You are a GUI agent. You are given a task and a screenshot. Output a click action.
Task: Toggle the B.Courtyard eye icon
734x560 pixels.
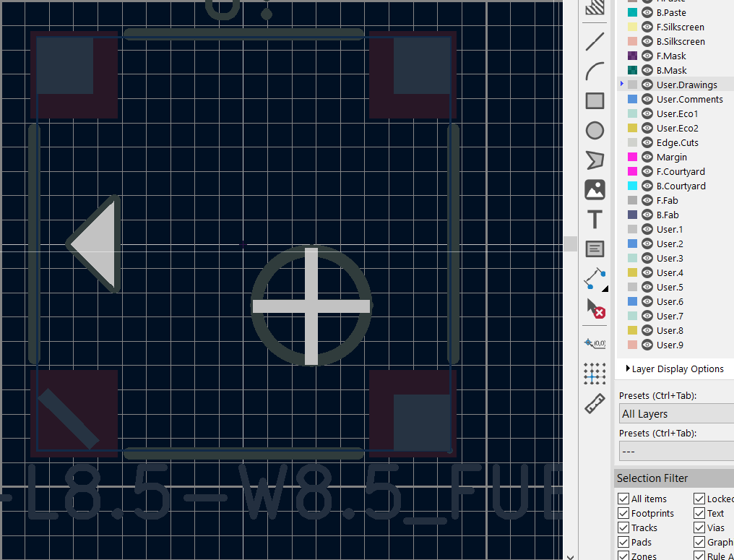tap(647, 186)
